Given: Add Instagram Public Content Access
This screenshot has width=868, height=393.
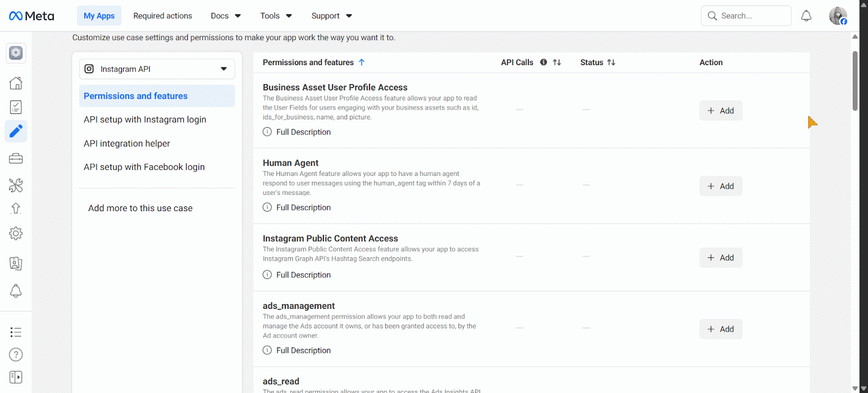Looking at the screenshot, I should click(720, 258).
